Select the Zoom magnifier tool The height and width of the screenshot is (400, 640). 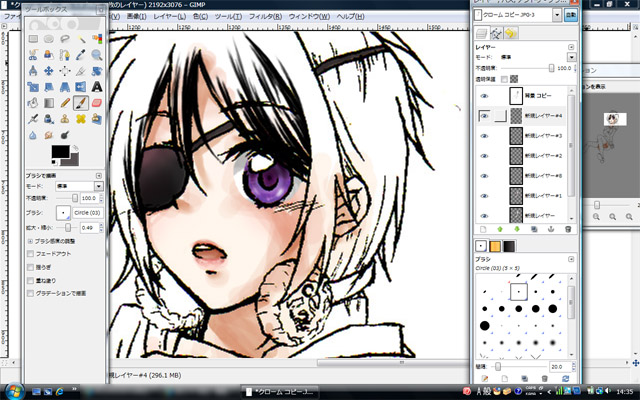(97, 55)
